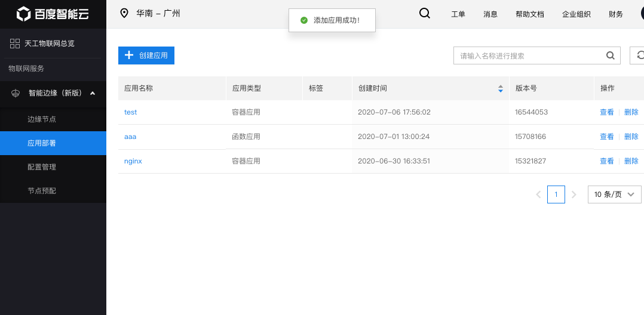644x315 pixels.
Task: Click the refresh icon button
Action: [x=638, y=55]
